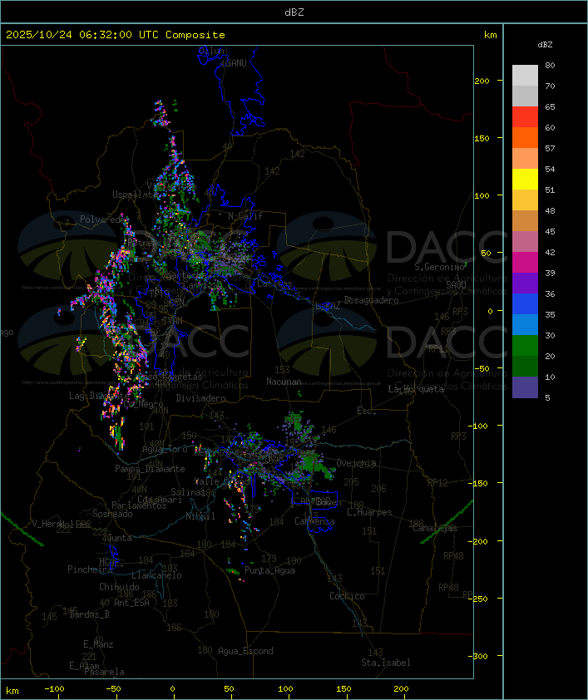
Task: Click the 'S.Geronimo' place label
Action: point(439,267)
